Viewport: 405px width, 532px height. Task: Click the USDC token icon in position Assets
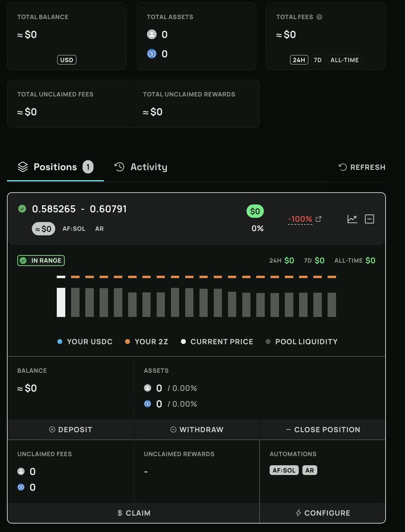(x=148, y=404)
